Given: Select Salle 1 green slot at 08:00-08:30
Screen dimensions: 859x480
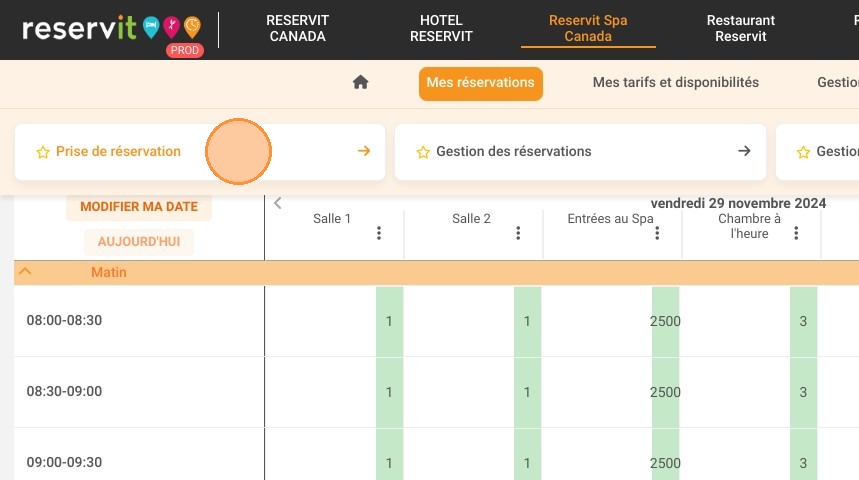Looking at the screenshot, I should pos(389,321).
